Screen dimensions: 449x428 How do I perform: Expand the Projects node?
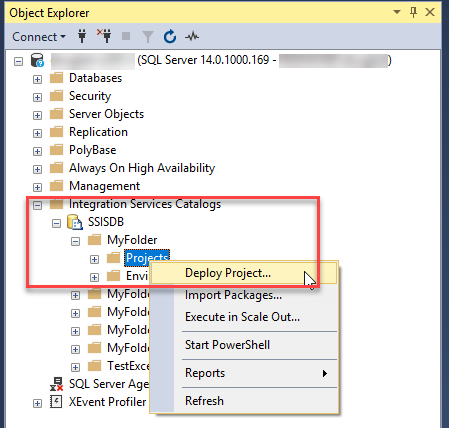coord(94,259)
